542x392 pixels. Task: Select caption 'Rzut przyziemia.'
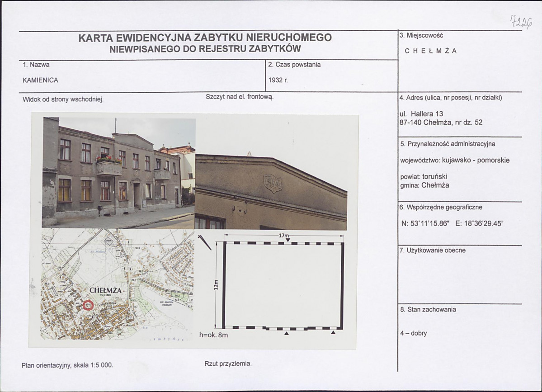pyautogui.click(x=228, y=364)
